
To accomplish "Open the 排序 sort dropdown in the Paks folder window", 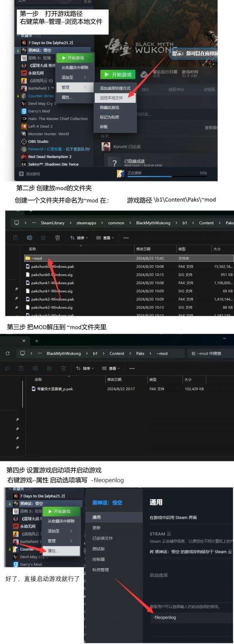I will coord(79,238).
